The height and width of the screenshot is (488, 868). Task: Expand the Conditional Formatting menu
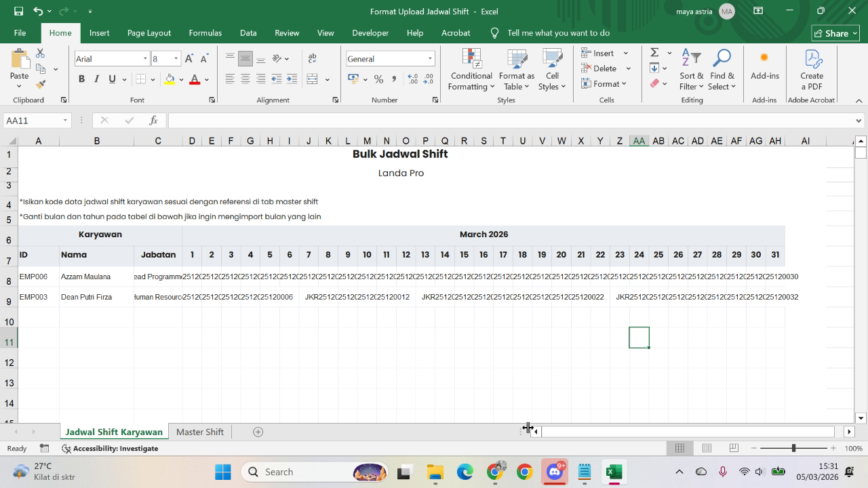pos(471,70)
